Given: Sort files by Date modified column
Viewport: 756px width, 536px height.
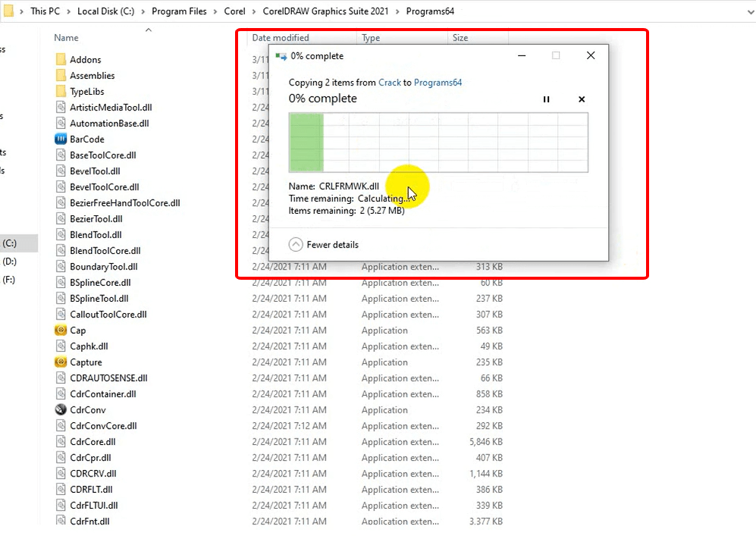Looking at the screenshot, I should pos(281,38).
